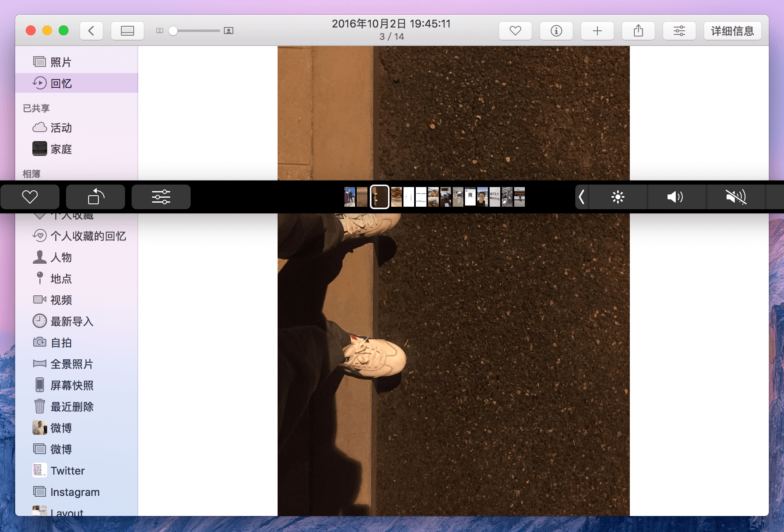The height and width of the screenshot is (532, 784).
Task: Open the Instagram album
Action: point(77,492)
